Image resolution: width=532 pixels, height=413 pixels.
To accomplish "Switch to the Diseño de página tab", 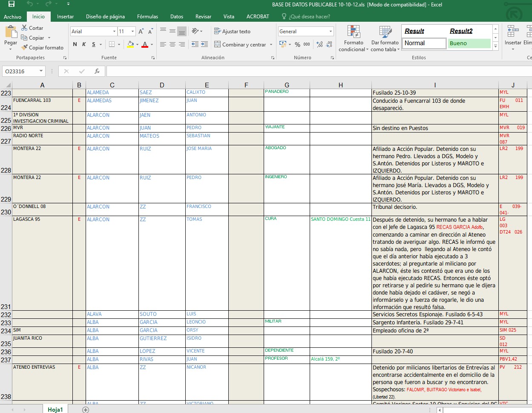I will coord(105,17).
